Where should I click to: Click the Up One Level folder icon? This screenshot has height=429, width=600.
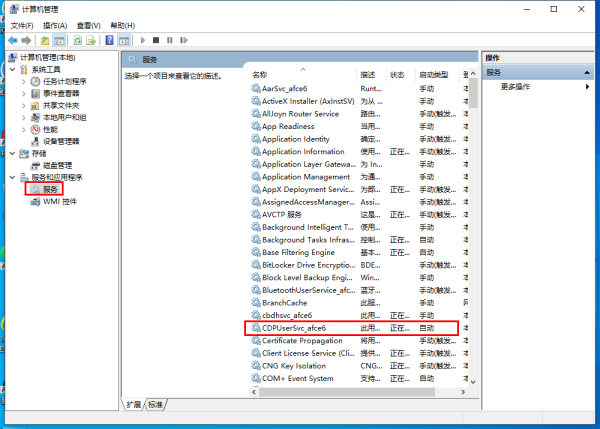45,40
